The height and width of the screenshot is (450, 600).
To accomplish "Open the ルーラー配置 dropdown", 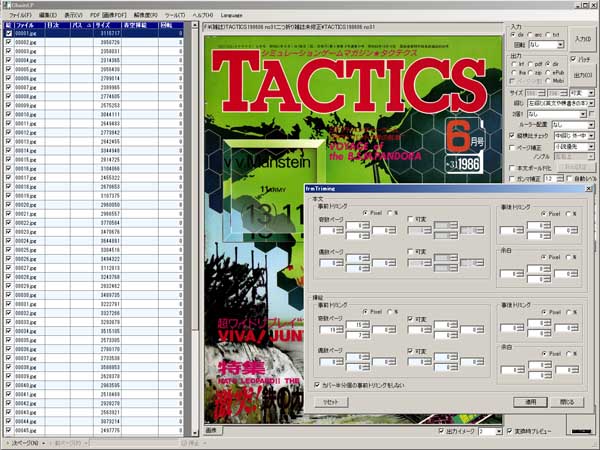I will pyautogui.click(x=591, y=125).
